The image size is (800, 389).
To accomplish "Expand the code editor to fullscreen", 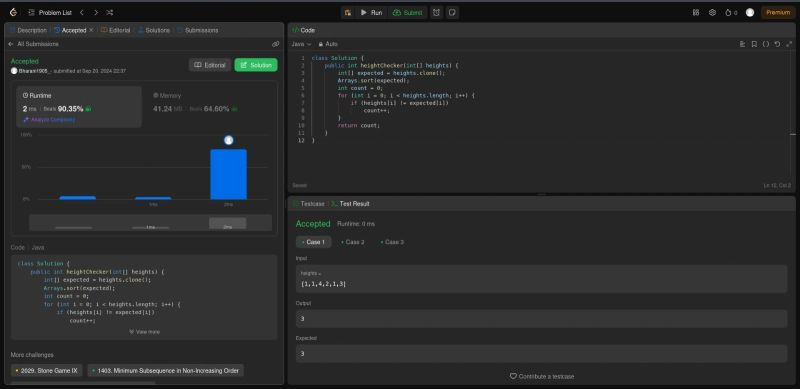I will point(789,44).
